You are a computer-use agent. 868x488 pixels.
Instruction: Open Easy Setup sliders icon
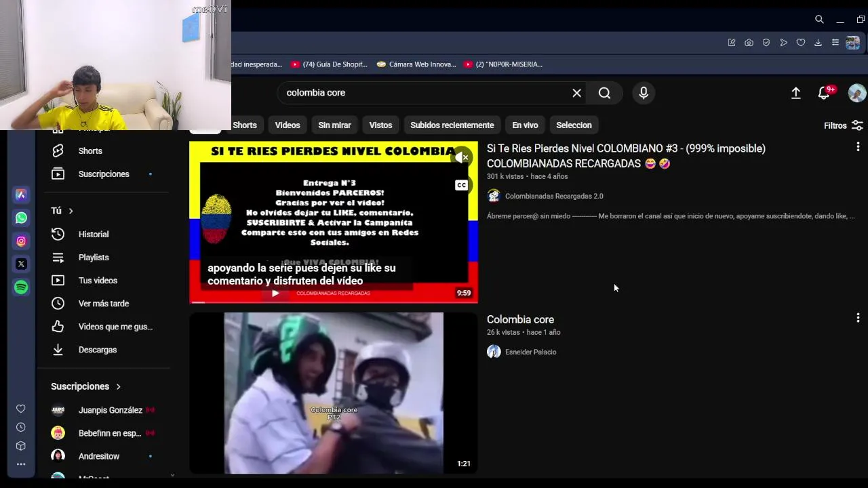click(835, 43)
